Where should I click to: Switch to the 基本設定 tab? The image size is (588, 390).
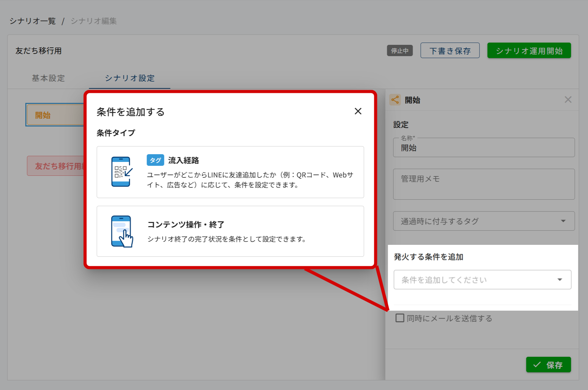48,78
